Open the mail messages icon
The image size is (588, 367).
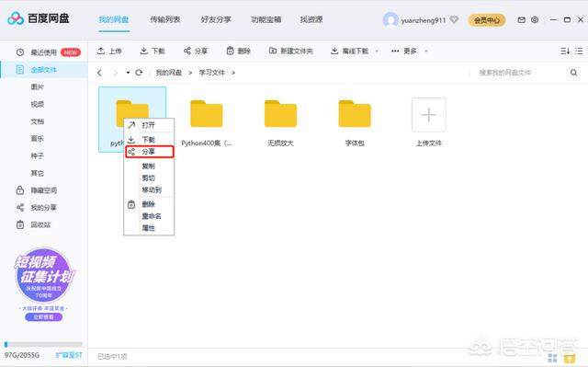coord(521,20)
